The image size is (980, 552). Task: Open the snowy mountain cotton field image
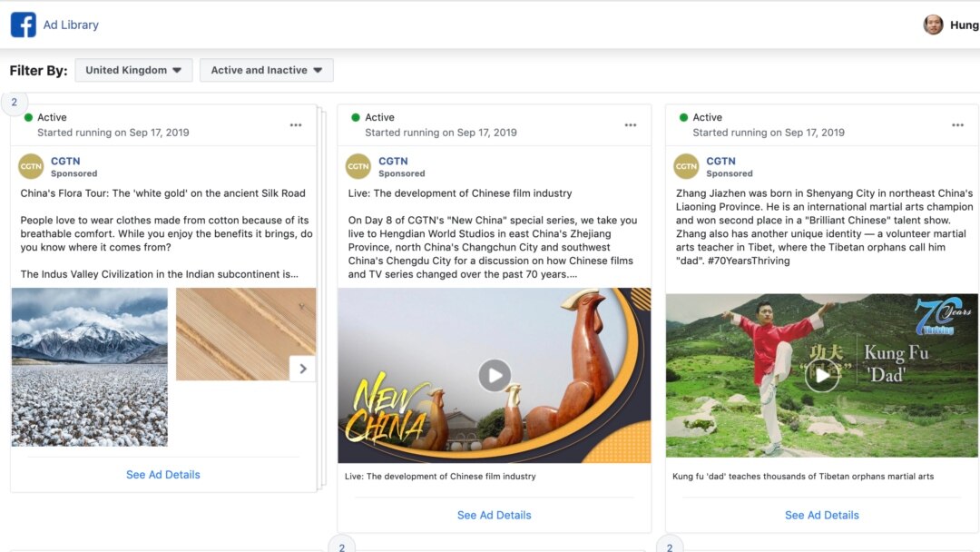point(89,367)
